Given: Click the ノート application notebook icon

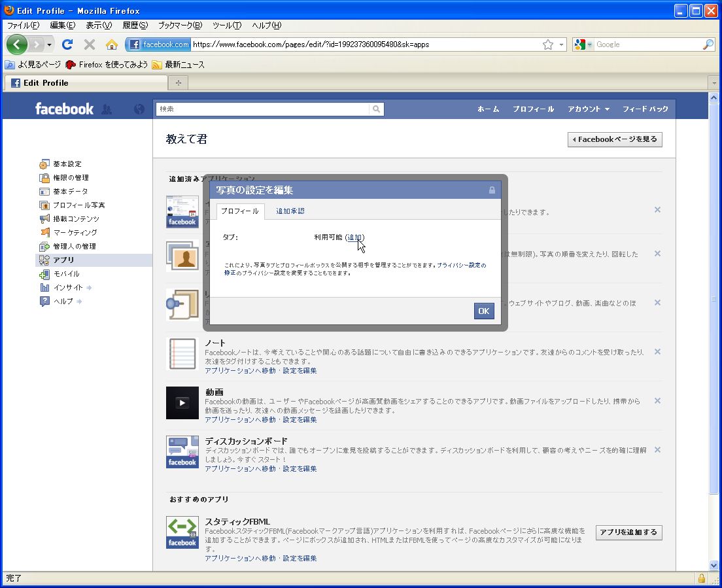Looking at the screenshot, I should [x=182, y=354].
